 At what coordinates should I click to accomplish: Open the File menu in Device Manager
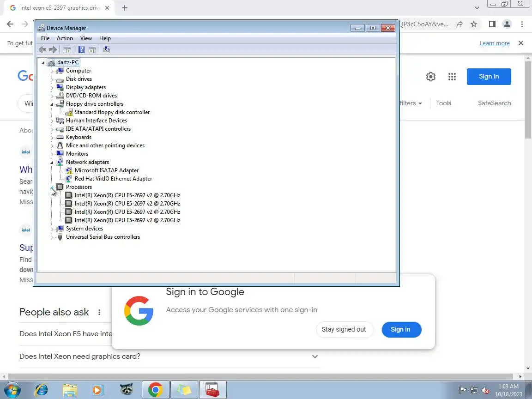click(45, 38)
